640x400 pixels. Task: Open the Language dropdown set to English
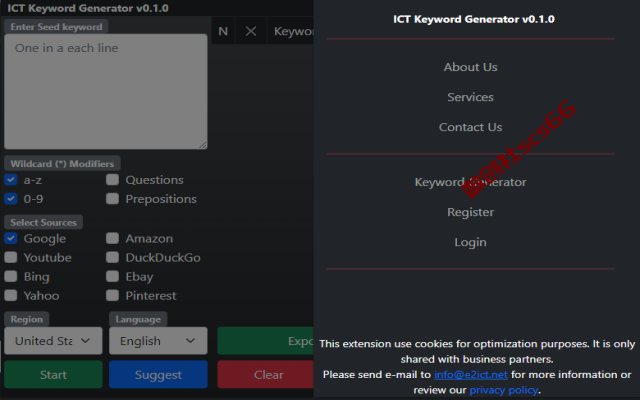[x=158, y=340]
